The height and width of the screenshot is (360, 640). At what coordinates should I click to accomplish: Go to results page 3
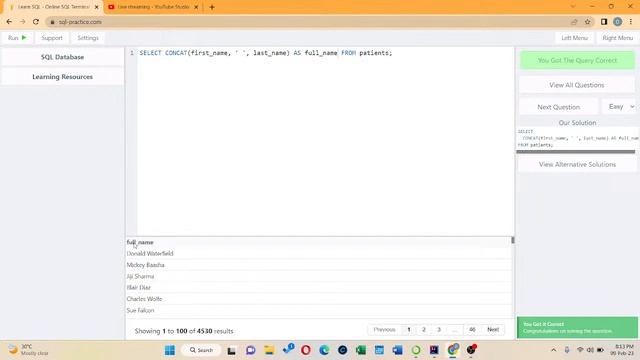click(439, 329)
